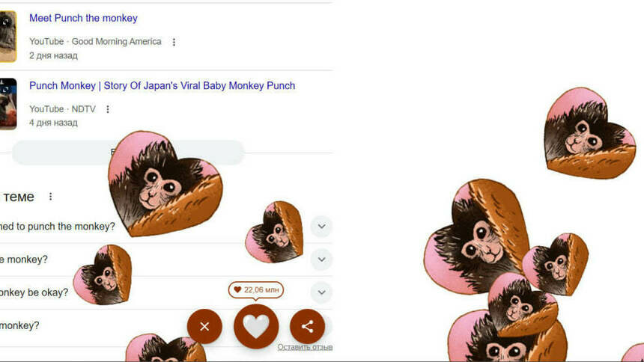Open three-dot options next to "теме" heading
This screenshot has height=362, width=644.
(x=51, y=197)
